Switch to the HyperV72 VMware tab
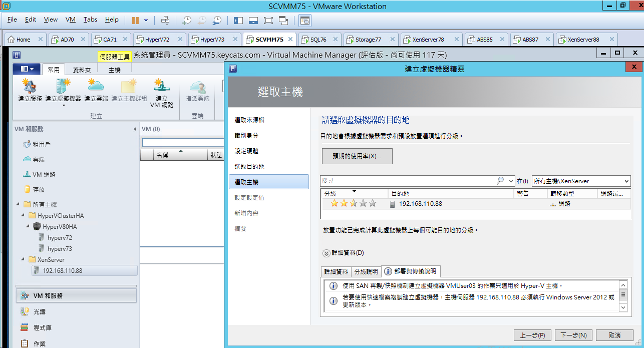Image resolution: width=644 pixels, height=348 pixels. (157, 40)
